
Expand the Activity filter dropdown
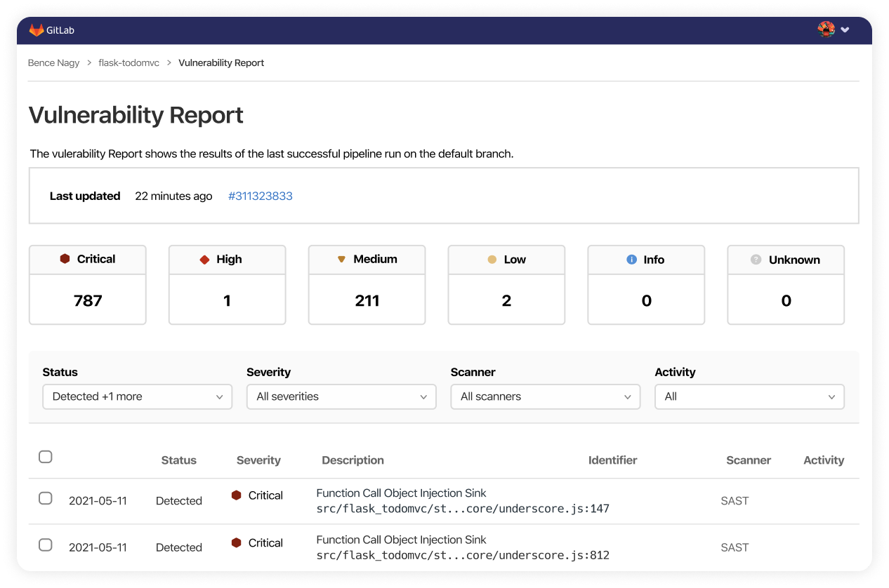pos(749,396)
